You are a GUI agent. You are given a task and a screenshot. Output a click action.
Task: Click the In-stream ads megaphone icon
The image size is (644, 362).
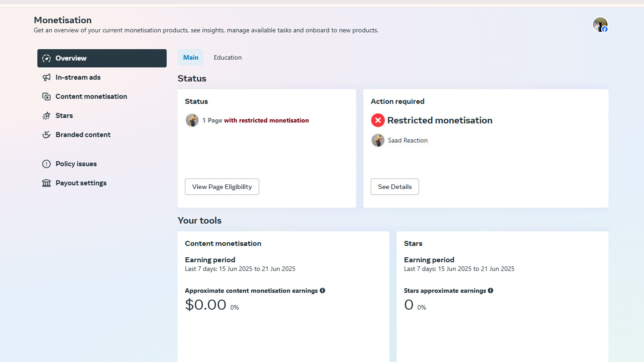click(46, 77)
